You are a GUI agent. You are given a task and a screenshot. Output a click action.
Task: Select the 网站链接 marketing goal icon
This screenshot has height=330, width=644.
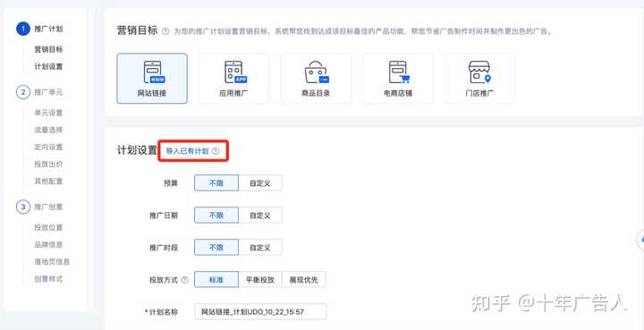coord(152,79)
